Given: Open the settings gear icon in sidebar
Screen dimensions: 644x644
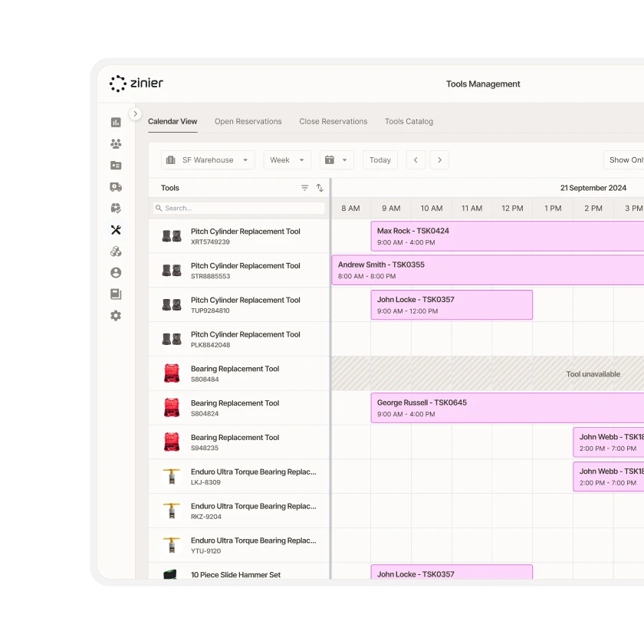Looking at the screenshot, I should click(116, 315).
